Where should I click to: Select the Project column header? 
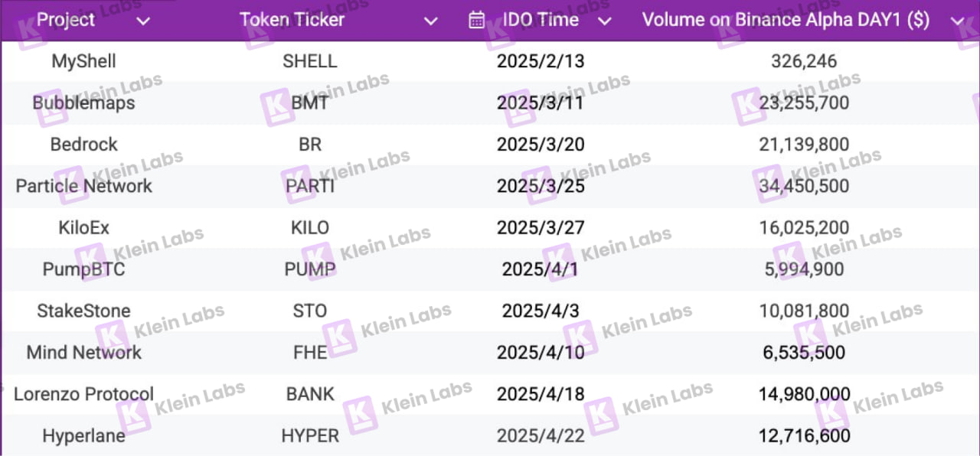tap(65, 20)
